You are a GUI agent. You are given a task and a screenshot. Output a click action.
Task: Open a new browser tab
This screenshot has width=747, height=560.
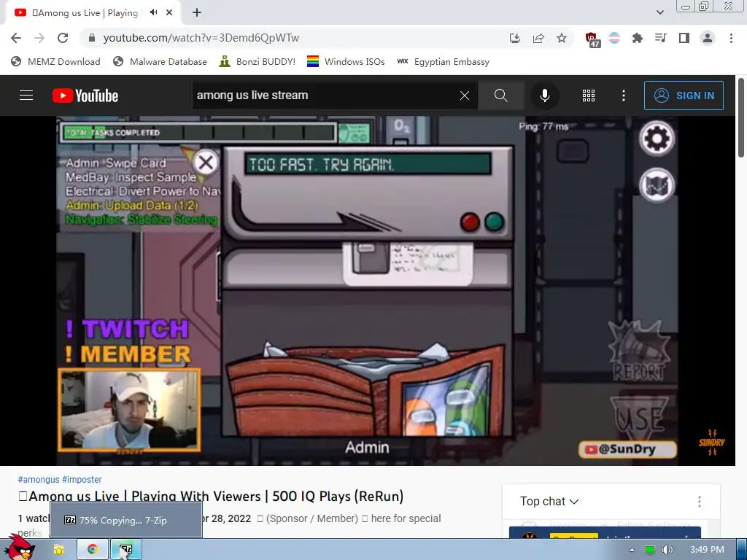pos(197,12)
